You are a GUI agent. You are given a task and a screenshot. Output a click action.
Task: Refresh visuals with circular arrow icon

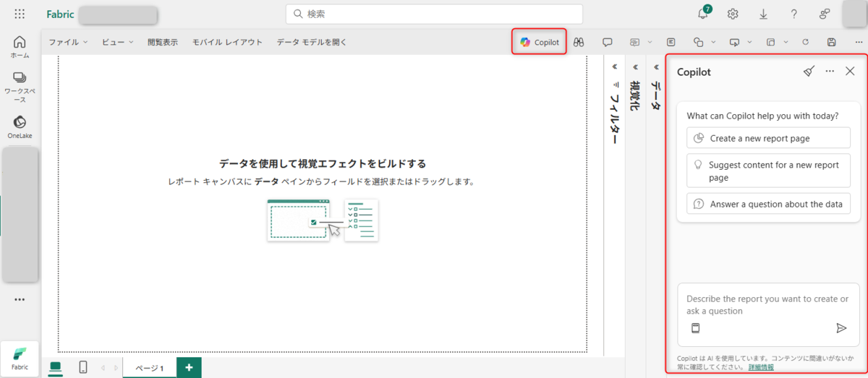click(805, 42)
